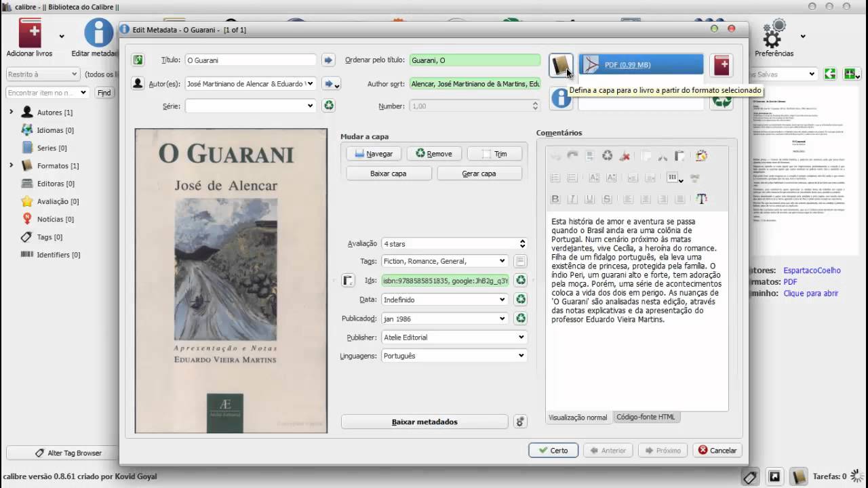Select the PDF (0.99 MB) format entry
868x488 pixels.
641,65
